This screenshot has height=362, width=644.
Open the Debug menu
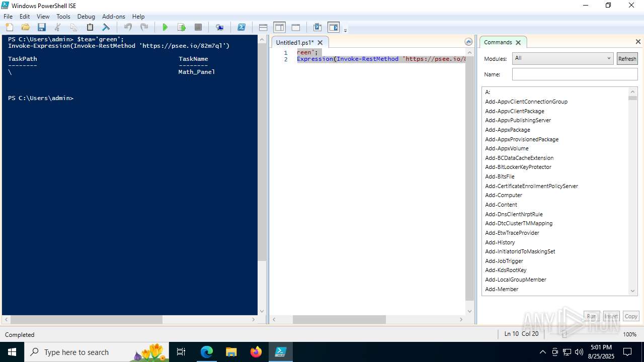tap(86, 17)
